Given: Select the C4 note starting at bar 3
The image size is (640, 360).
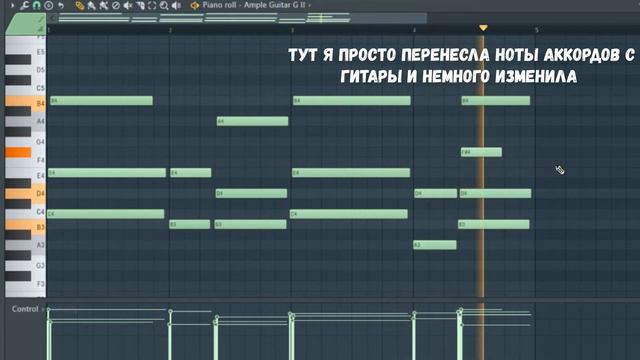Looking at the screenshot, I should (349, 213).
